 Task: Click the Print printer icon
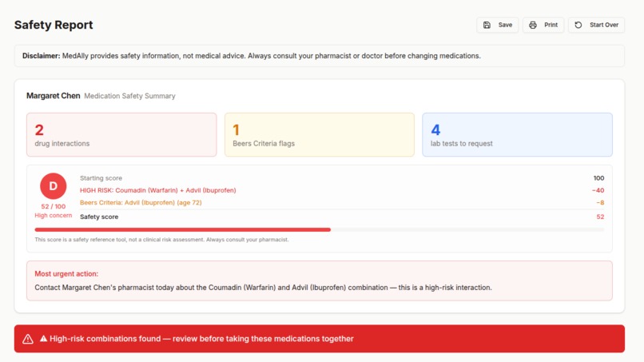(533, 25)
